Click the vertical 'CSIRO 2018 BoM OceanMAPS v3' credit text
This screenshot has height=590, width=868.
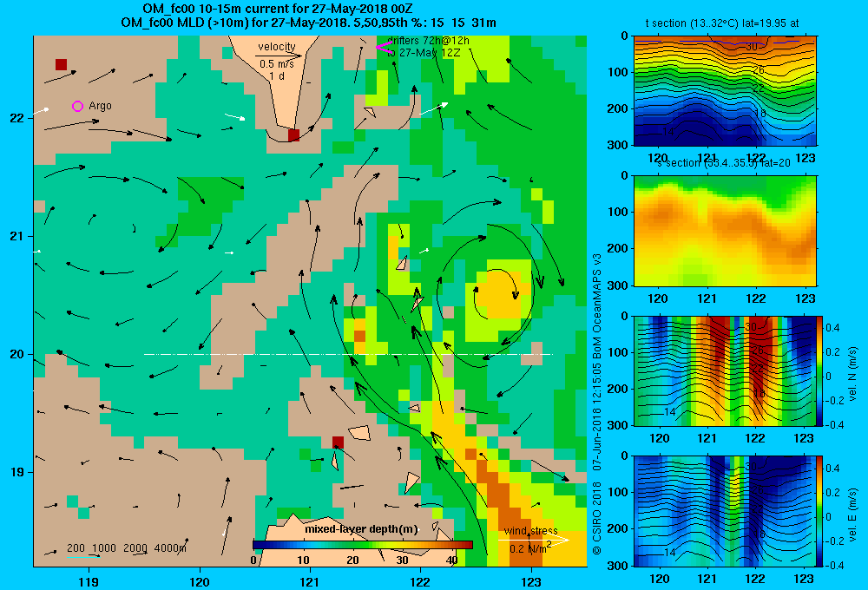597,404
